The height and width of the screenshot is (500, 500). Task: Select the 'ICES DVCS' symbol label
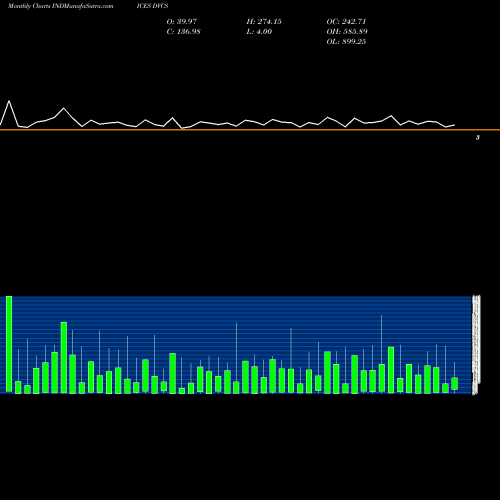[x=152, y=6]
